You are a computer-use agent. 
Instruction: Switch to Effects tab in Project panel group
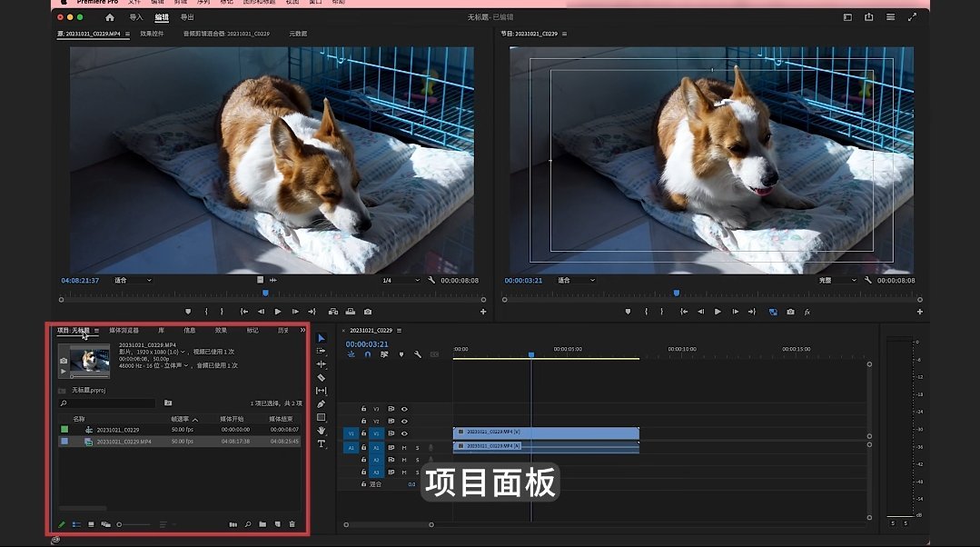222,330
